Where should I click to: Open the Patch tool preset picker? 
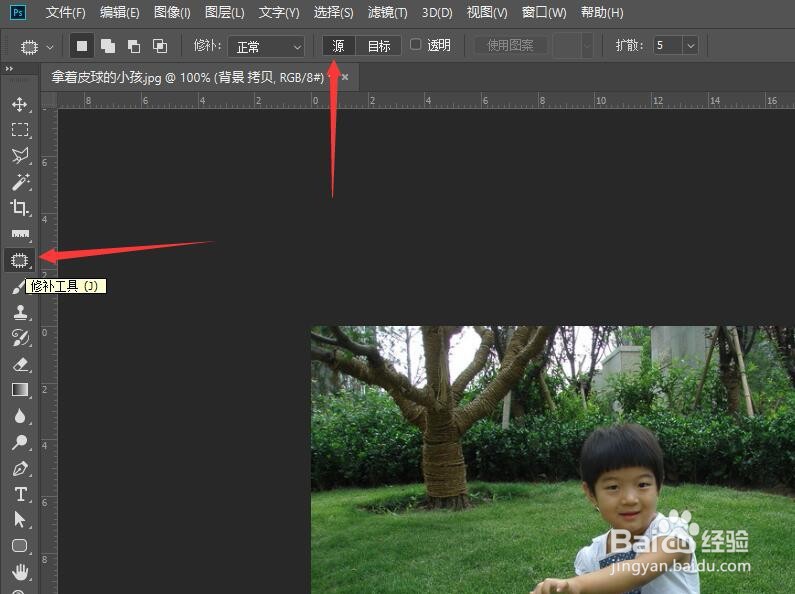point(37,47)
